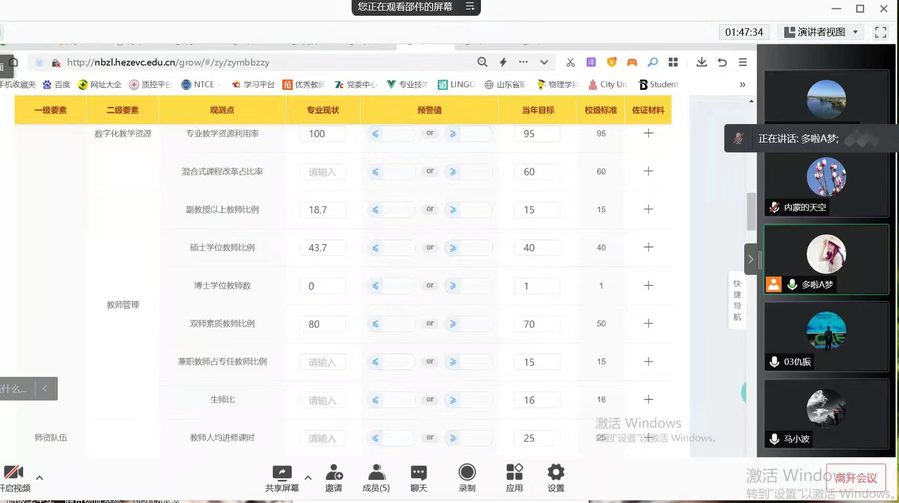Open the 演讲者视图 view dropdown
Viewport: 899px width, 503px height.
(x=820, y=32)
